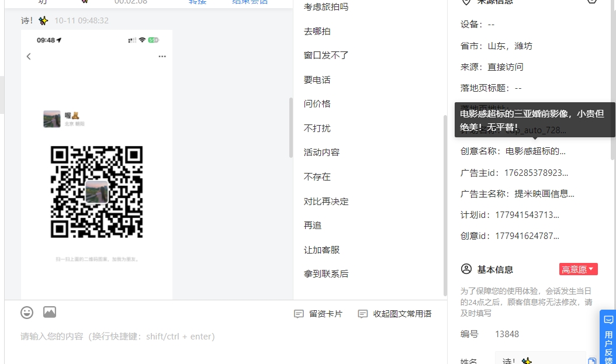Select quick reply 拿到联系后
Image resolution: width=616 pixels, height=364 pixels.
pyautogui.click(x=326, y=273)
